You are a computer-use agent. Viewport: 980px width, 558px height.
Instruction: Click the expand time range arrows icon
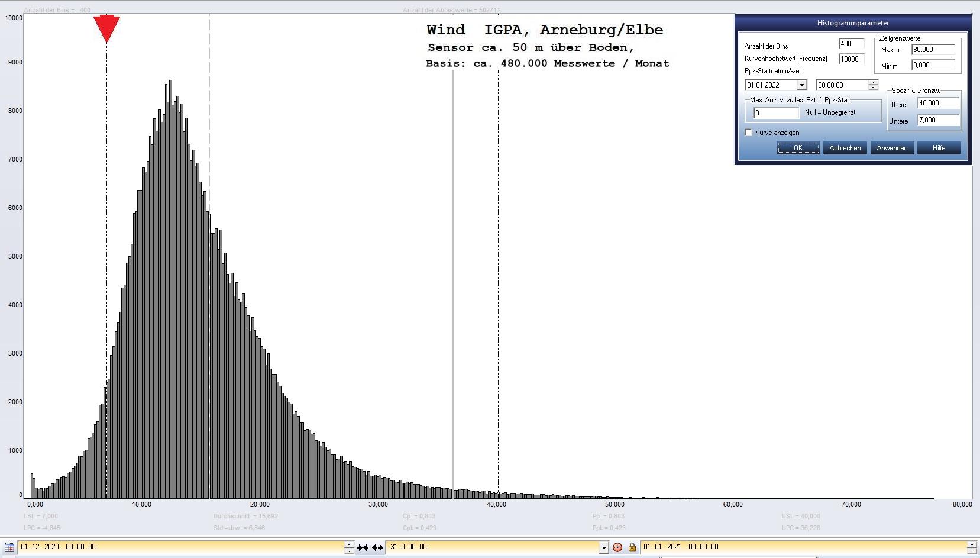377,547
